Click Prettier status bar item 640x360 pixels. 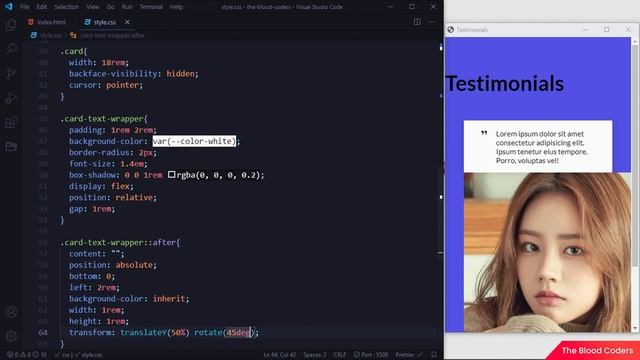click(409, 355)
